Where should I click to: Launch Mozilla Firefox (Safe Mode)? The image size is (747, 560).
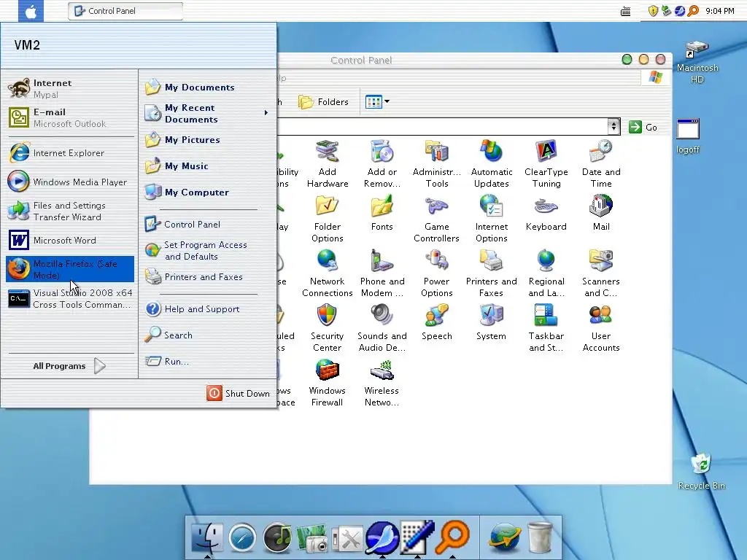70,269
